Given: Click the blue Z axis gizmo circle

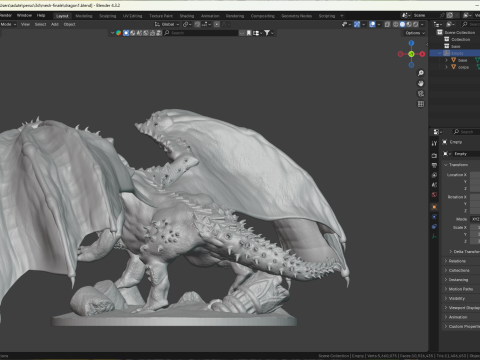Looking at the screenshot, I should (x=411, y=43).
